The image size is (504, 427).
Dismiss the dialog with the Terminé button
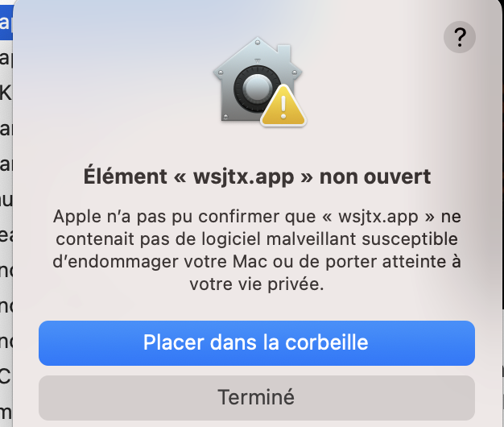(x=257, y=398)
